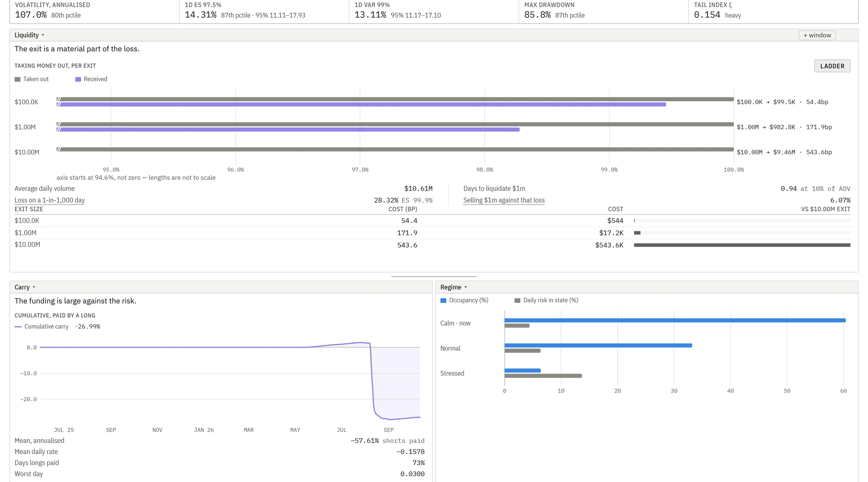The height and width of the screenshot is (482, 868).
Task: Click the $1.00M Received purple bar
Action: click(288, 130)
